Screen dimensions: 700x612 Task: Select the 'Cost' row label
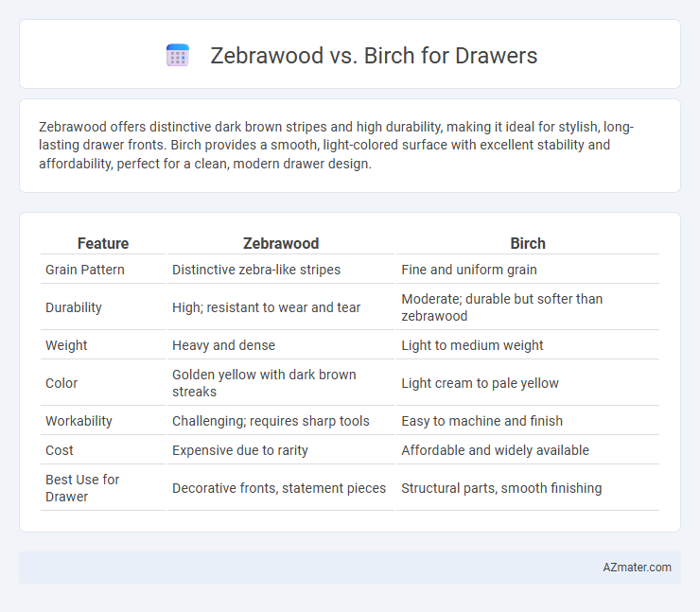[60, 450]
